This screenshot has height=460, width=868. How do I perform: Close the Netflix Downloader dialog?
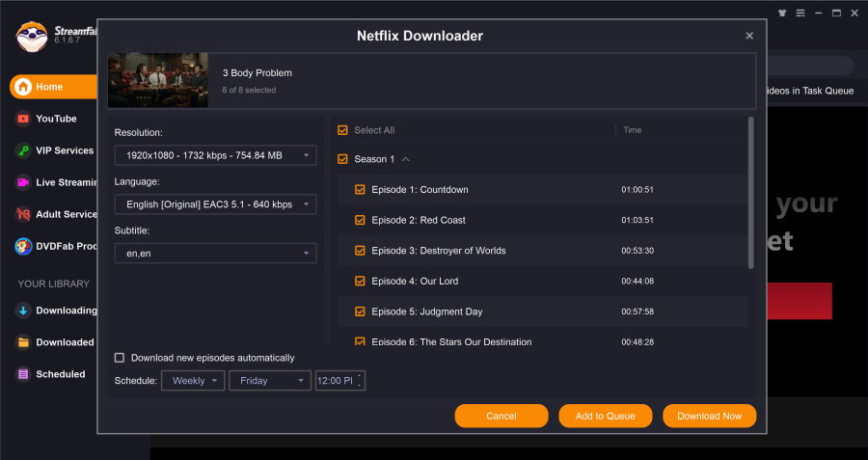[749, 36]
